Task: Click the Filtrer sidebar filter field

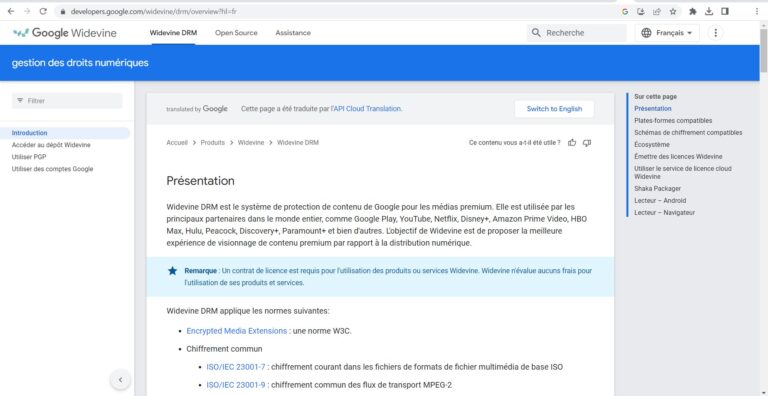Action: (67, 100)
